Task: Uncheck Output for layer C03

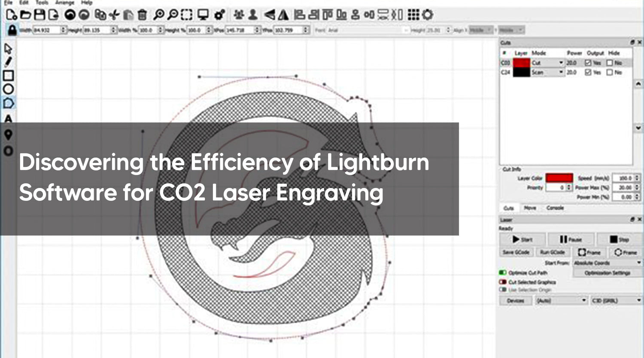Action: [589, 63]
